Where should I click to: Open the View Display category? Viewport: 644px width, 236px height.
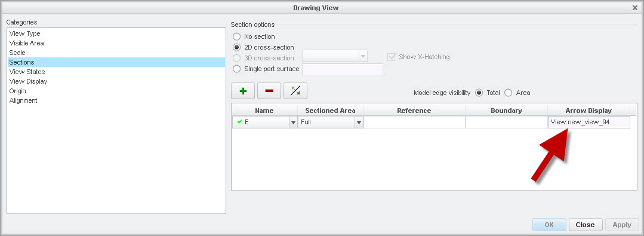tap(116, 81)
